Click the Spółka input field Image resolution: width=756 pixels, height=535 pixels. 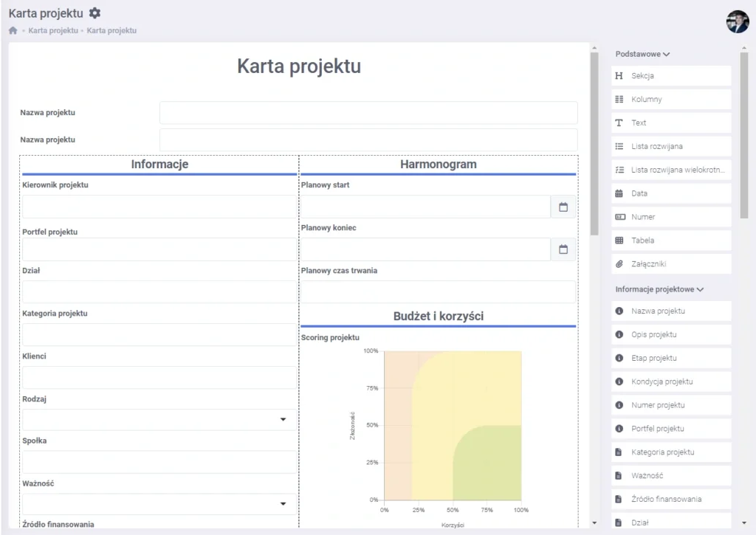pos(159,462)
